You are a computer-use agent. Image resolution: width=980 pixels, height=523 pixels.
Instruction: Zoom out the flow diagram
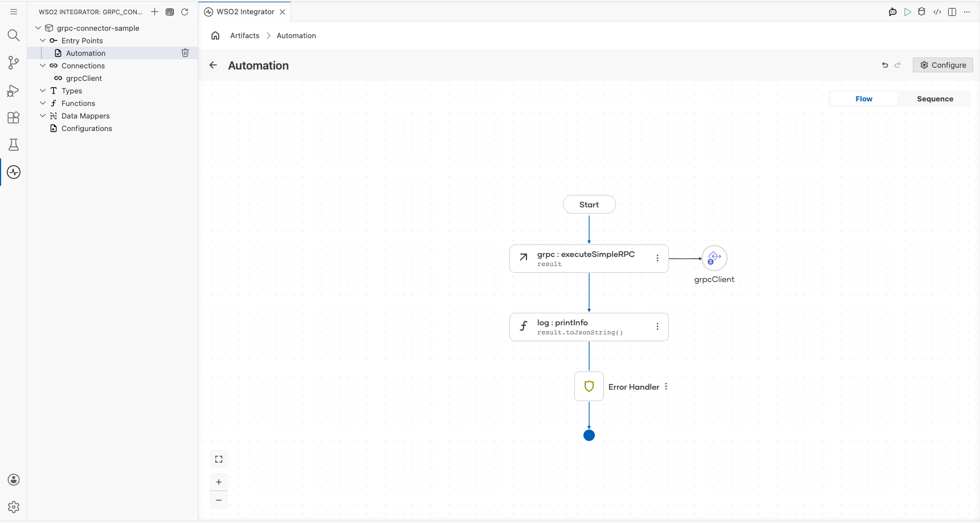(219, 500)
